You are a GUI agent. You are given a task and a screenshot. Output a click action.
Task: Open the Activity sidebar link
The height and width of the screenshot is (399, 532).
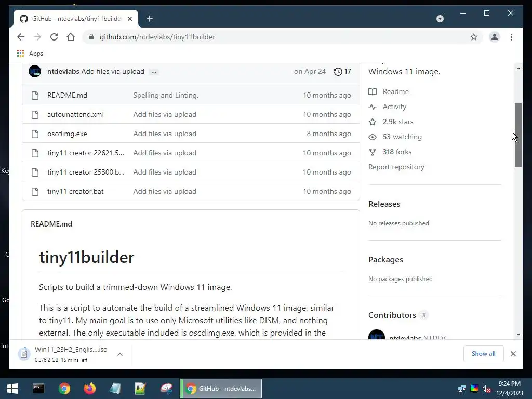(387, 107)
